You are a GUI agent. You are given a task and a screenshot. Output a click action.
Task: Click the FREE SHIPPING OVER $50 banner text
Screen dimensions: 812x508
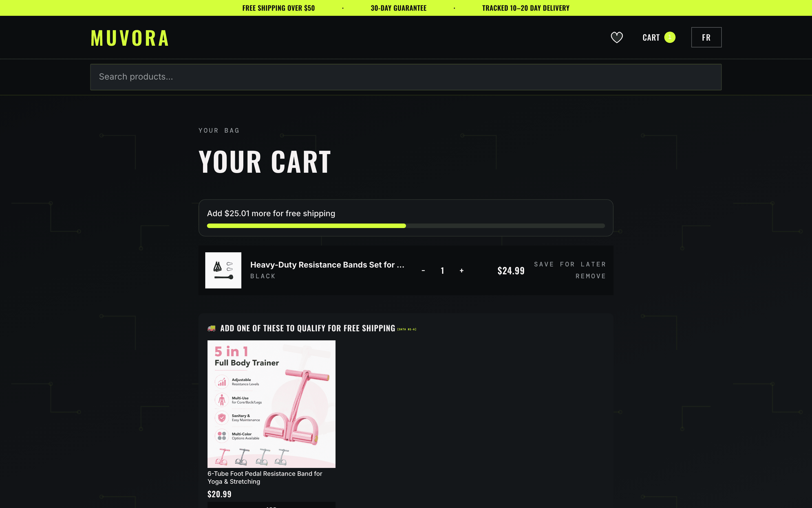279,8
